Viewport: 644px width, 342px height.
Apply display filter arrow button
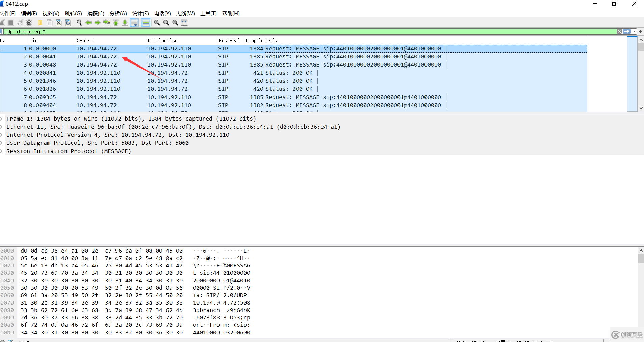(627, 31)
